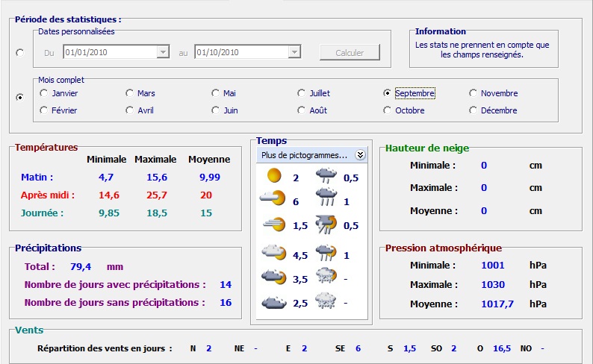Image resolution: width=593 pixels, height=364 pixels.
Task: Click afternoon minimum temperature 14,6
Action: tap(109, 195)
